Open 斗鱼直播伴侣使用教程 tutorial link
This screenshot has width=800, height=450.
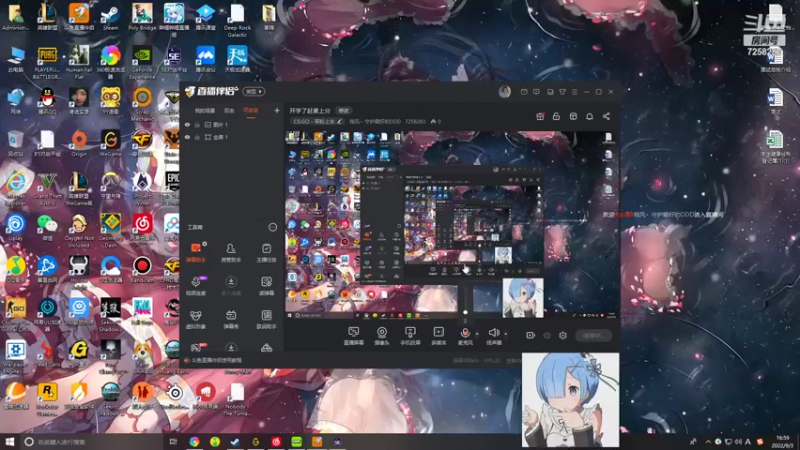pyautogui.click(x=216, y=360)
